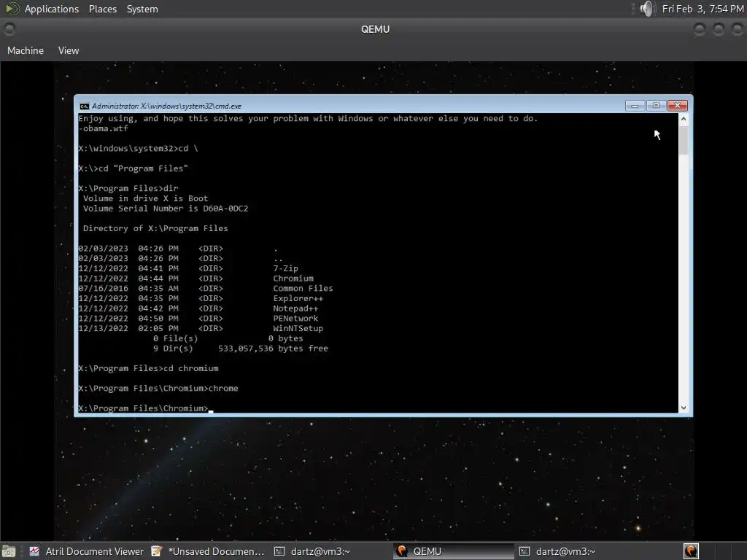Open the QEMU Machine menu

pyautogui.click(x=26, y=50)
